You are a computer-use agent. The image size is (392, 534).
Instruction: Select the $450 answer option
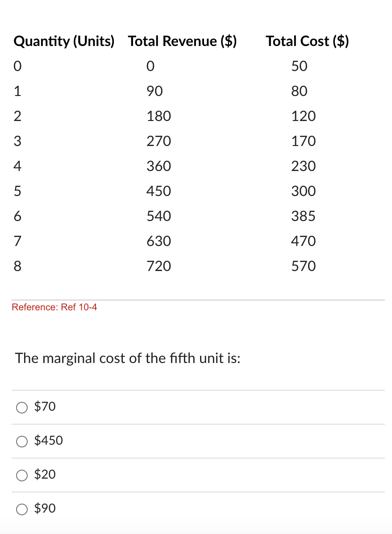click(x=21, y=442)
